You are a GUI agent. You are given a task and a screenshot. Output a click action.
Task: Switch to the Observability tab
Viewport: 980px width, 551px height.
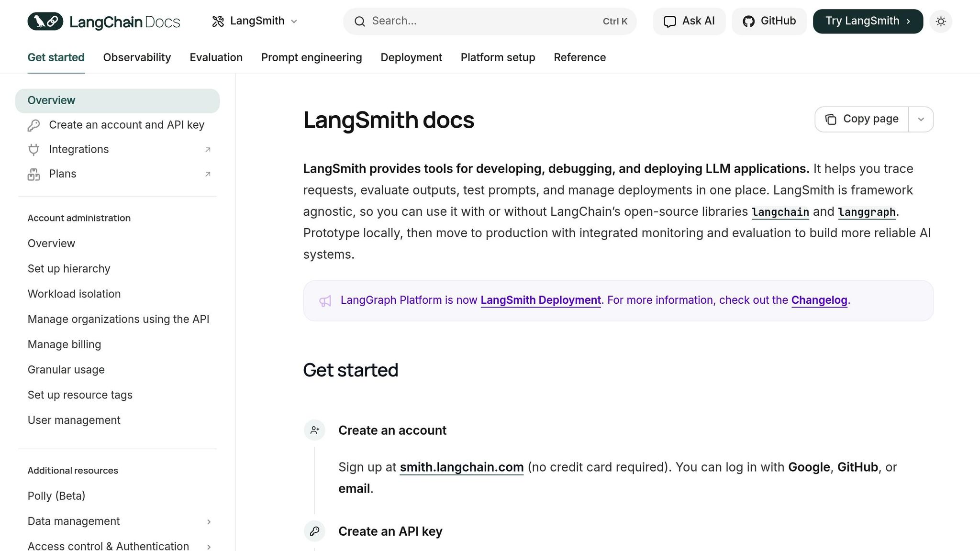[x=136, y=57]
